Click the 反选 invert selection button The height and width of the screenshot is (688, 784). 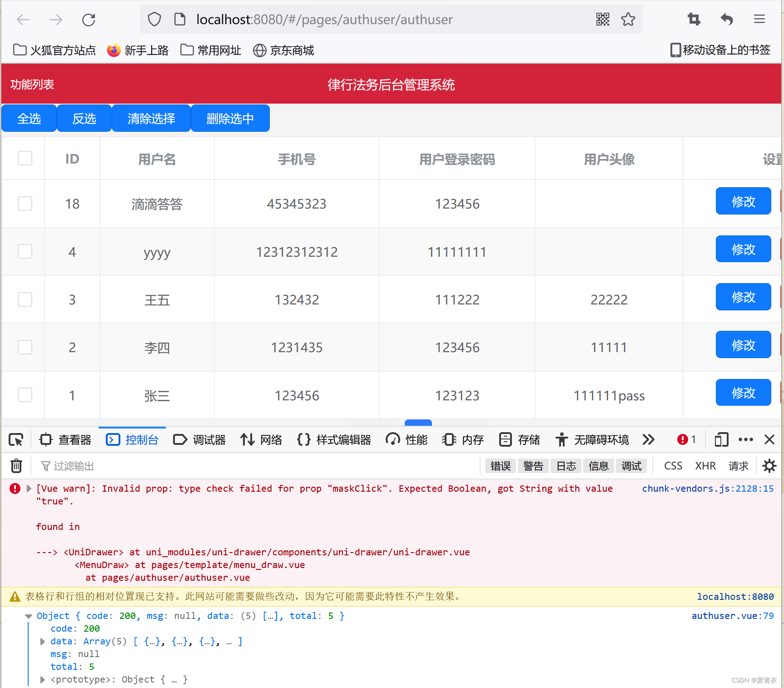84,118
